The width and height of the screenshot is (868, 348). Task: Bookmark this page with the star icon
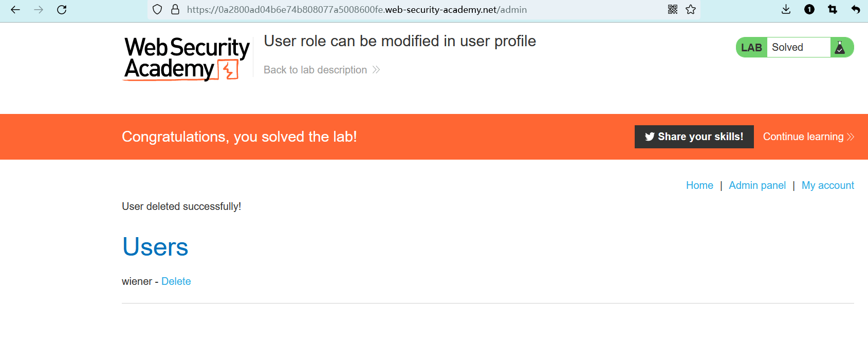pos(691,9)
